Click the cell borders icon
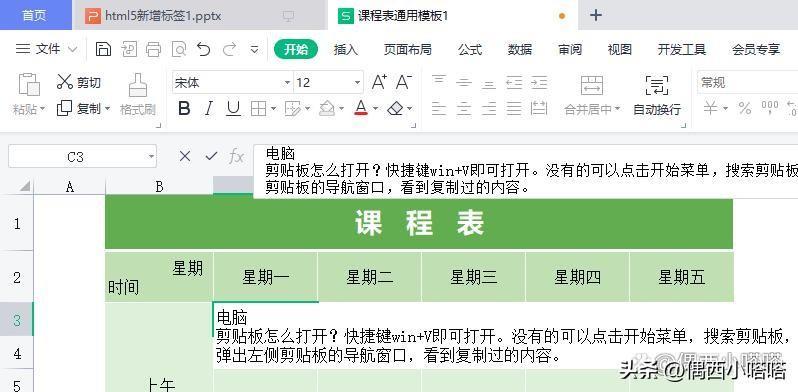Viewport: 798px width, 392px height. pos(259,108)
